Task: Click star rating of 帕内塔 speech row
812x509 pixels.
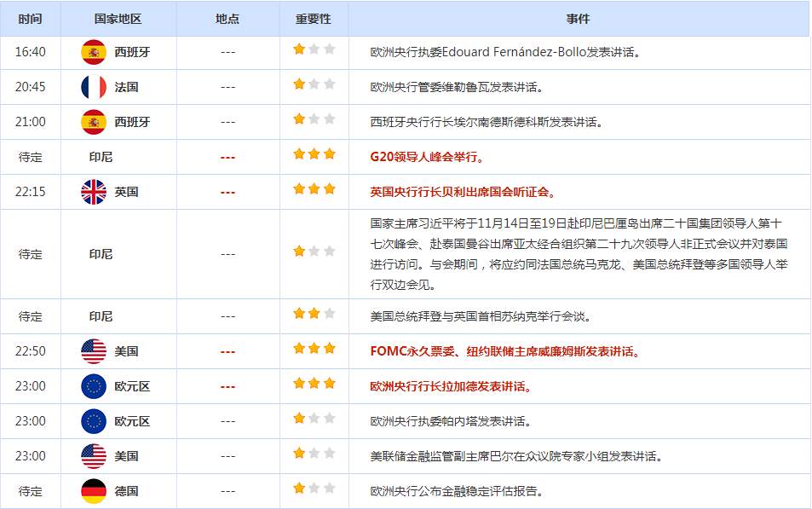Action: coord(314,419)
